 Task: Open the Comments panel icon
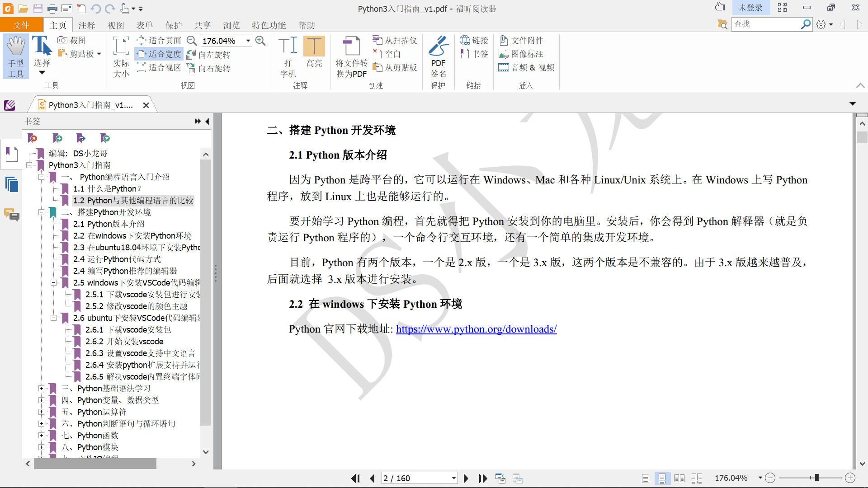[12, 214]
